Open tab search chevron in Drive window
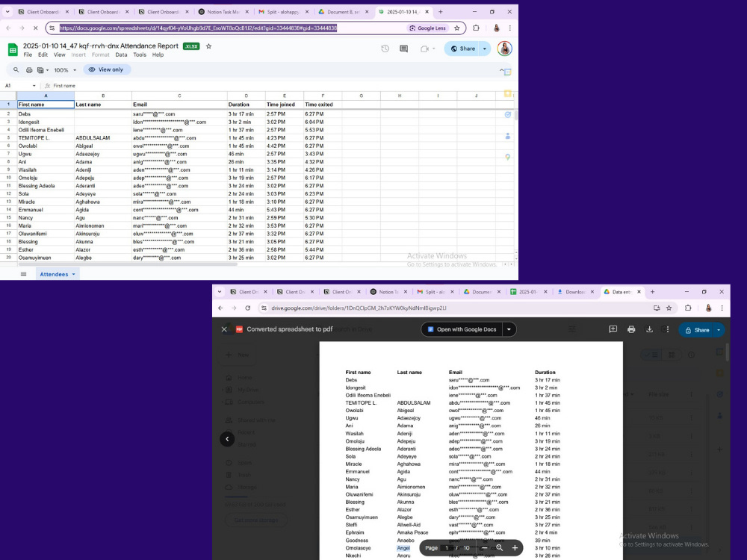Image resolution: width=747 pixels, height=560 pixels. click(219, 292)
